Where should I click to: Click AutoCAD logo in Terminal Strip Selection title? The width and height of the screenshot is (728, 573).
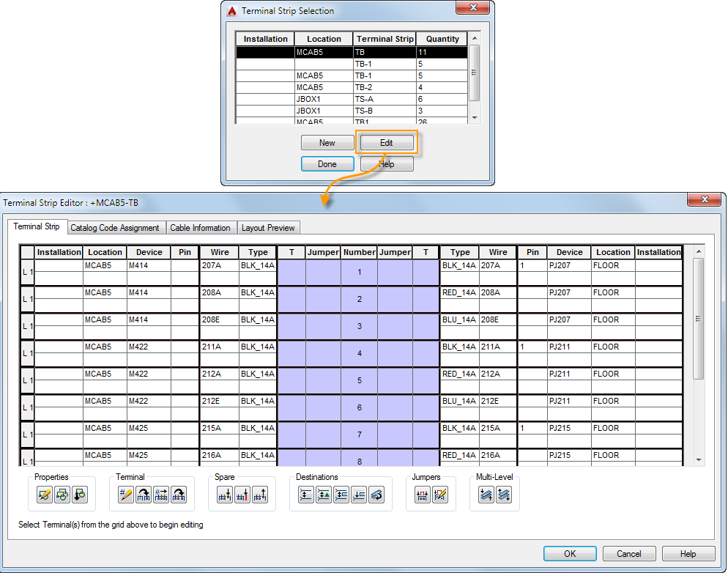tap(232, 11)
